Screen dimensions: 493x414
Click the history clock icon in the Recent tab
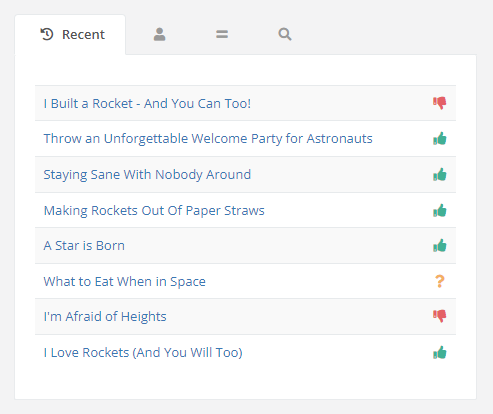click(x=47, y=34)
